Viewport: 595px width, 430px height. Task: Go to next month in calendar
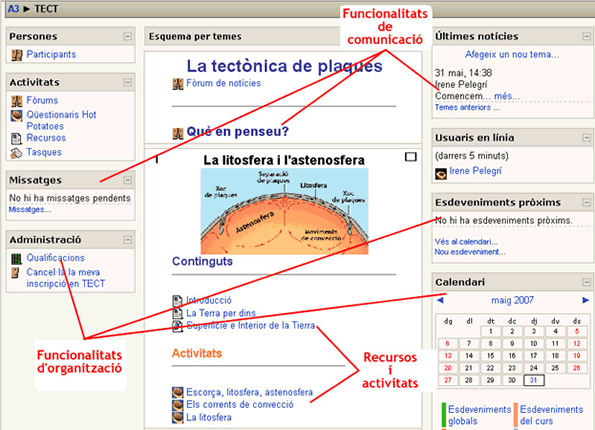pyautogui.click(x=586, y=300)
